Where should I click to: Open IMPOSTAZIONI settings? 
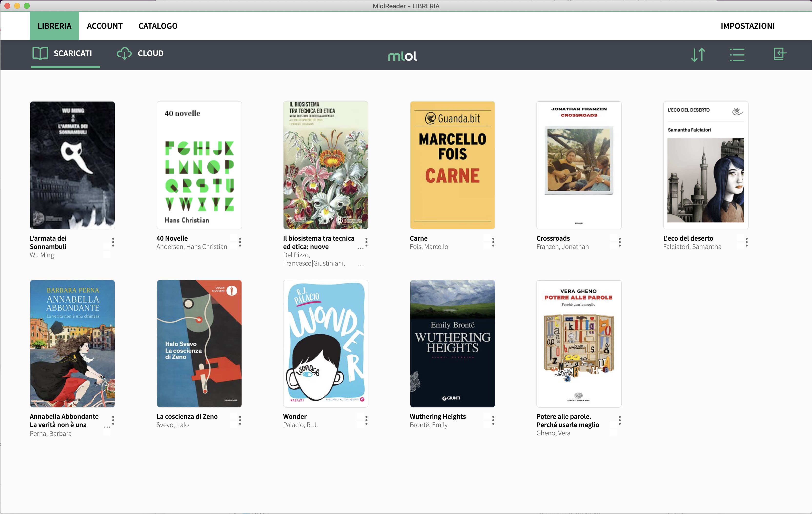(x=748, y=26)
